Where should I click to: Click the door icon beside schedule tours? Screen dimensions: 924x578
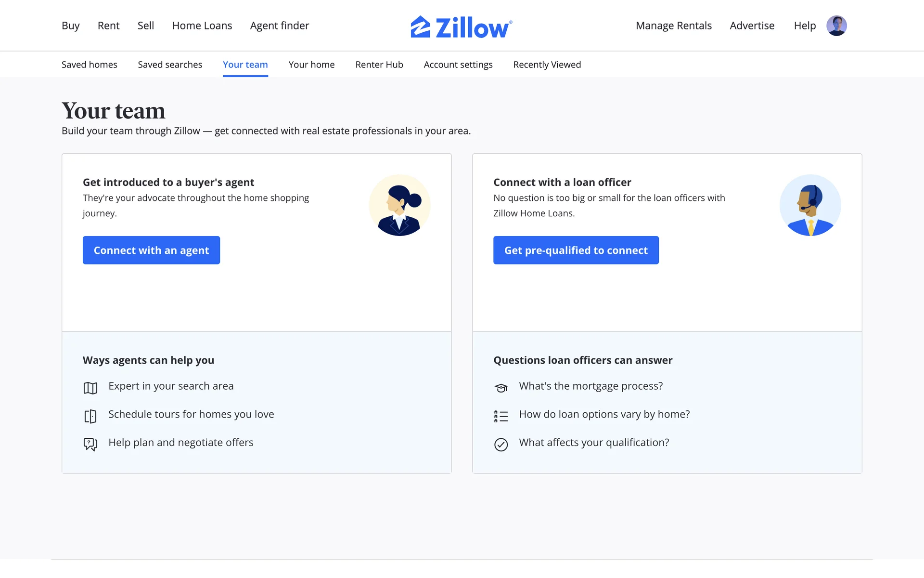pos(90,416)
